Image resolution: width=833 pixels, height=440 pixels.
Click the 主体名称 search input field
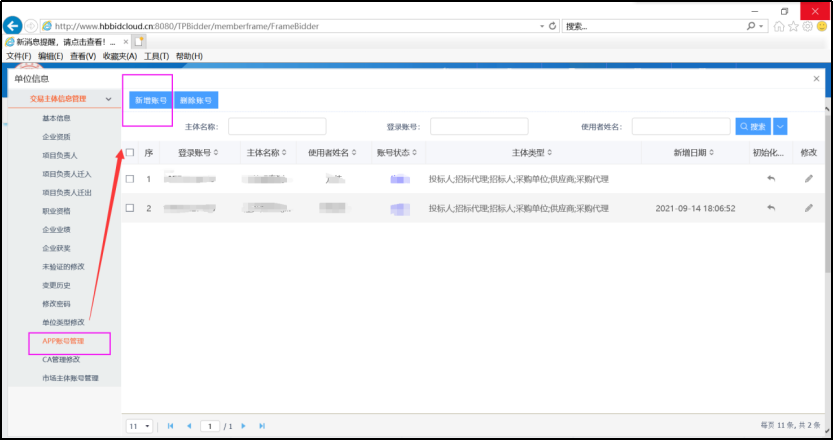pyautogui.click(x=265, y=126)
